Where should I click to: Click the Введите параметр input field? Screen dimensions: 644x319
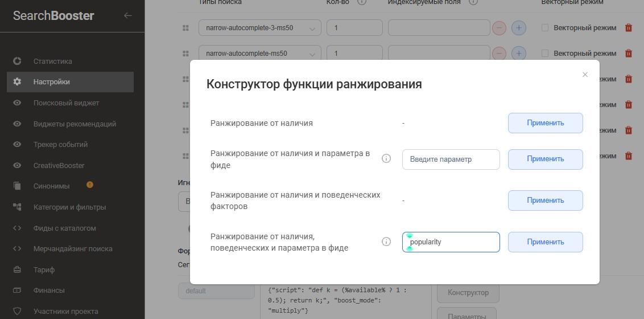click(x=451, y=159)
